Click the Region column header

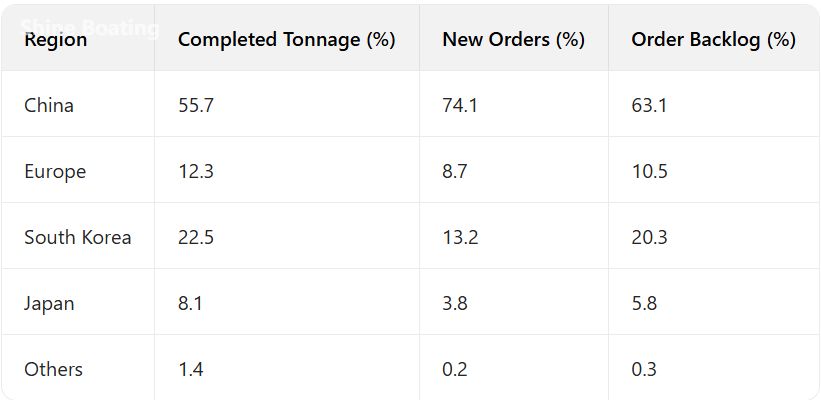click(56, 40)
